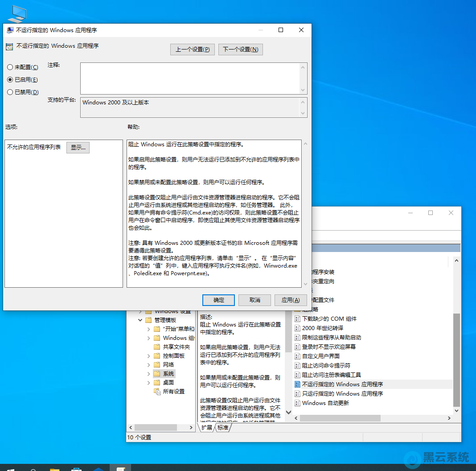Click the 只运行指定的 Windows 应用程序 policy icon
The height and width of the screenshot is (471, 476).
pos(298,393)
